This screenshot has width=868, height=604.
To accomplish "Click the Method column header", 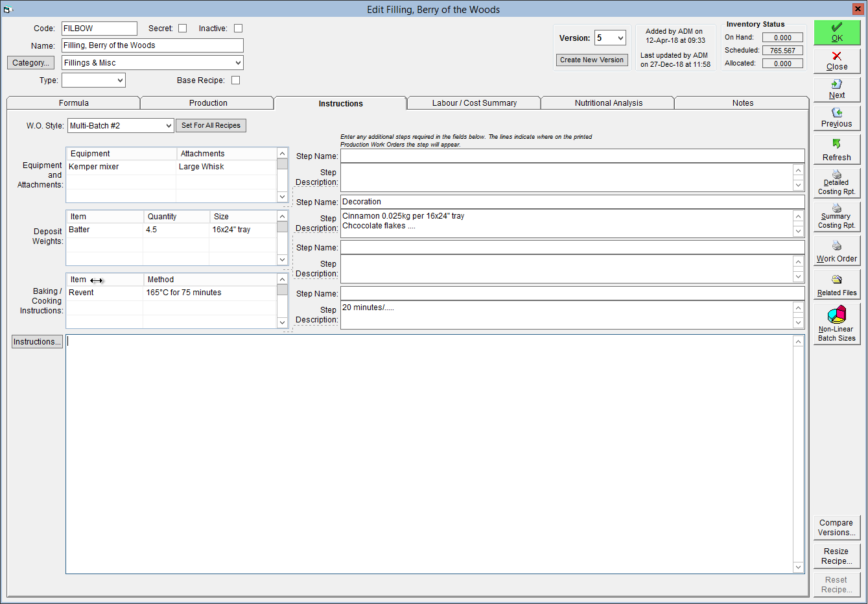I will pos(210,280).
